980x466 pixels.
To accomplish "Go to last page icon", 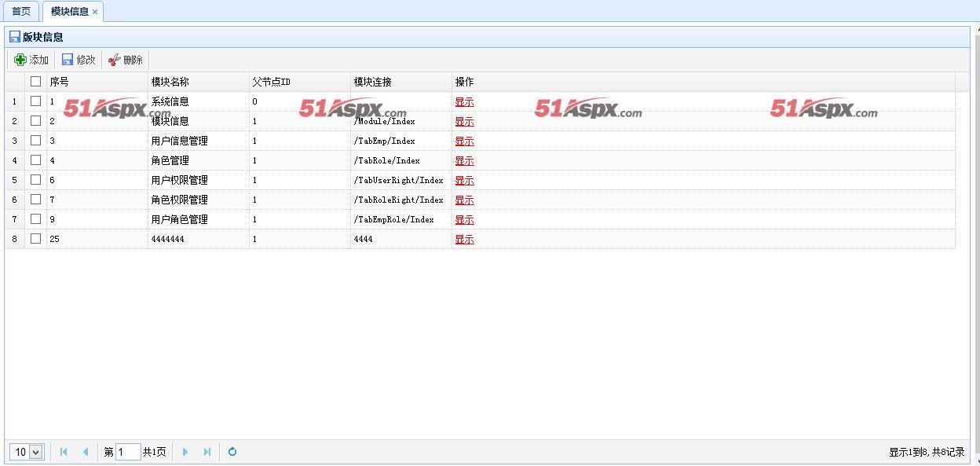I will click(x=207, y=452).
